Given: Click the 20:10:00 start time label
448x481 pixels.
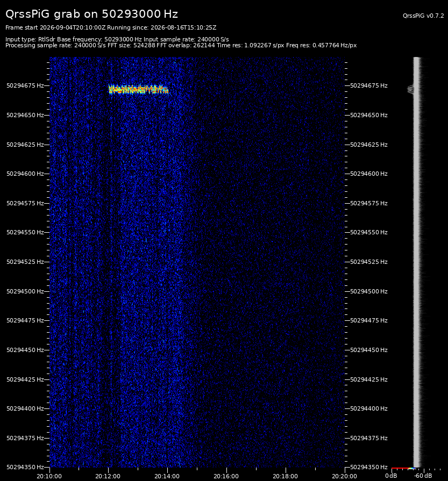Looking at the screenshot, I should 49,476.
